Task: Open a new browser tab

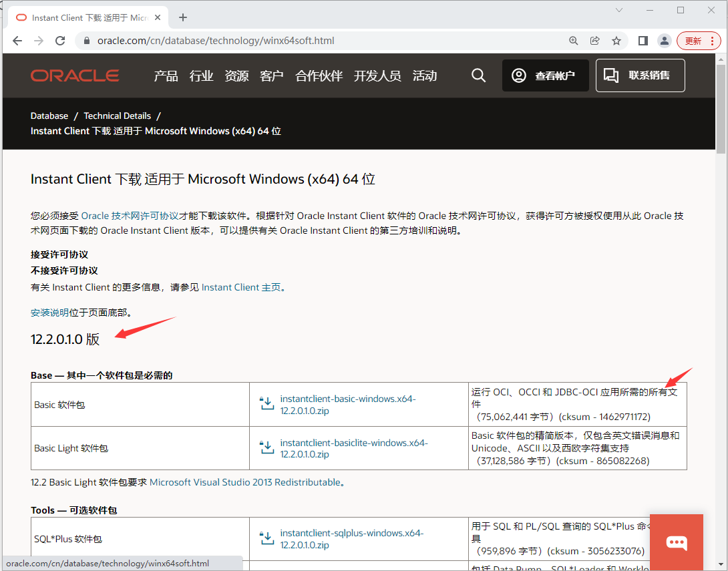Action: point(183,17)
